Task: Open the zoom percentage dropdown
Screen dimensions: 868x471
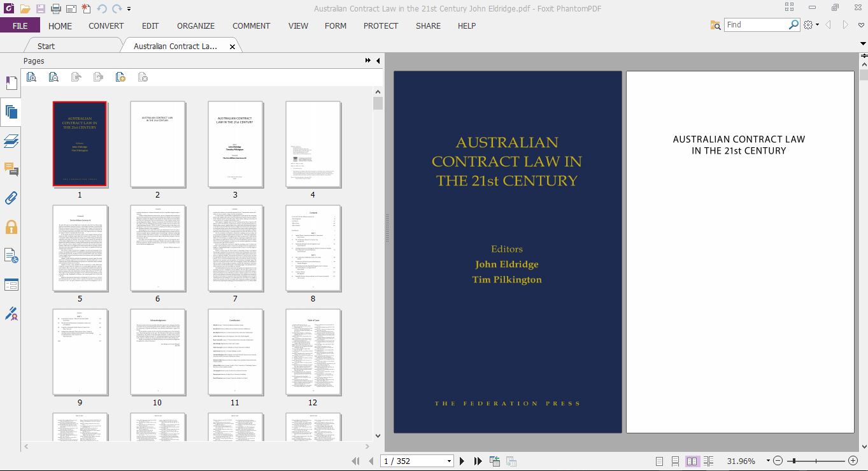Action: tap(768, 461)
